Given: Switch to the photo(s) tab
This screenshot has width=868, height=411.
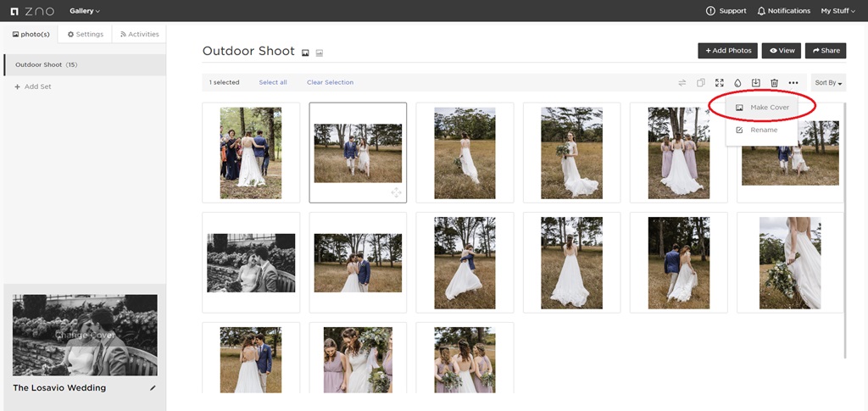Looking at the screenshot, I should [x=31, y=34].
